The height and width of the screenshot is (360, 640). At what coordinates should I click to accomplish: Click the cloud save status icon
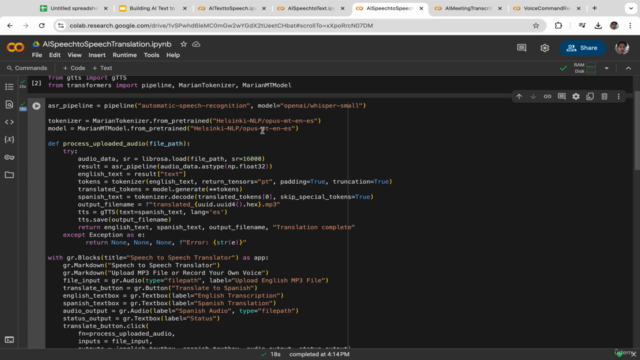pos(196,44)
